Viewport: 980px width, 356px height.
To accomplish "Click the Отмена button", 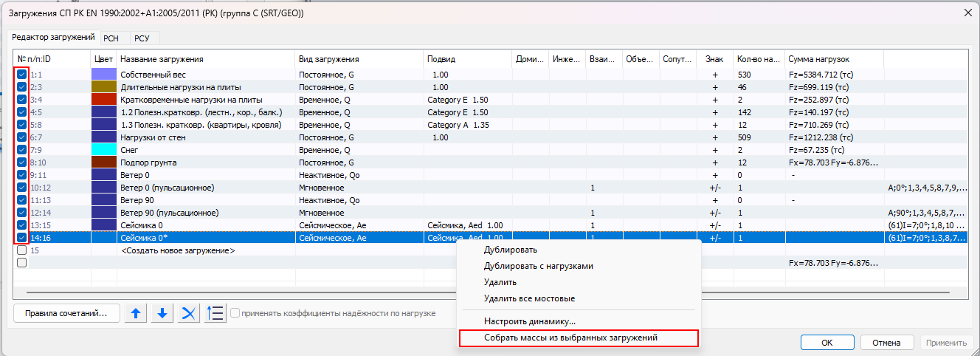I will click(886, 343).
